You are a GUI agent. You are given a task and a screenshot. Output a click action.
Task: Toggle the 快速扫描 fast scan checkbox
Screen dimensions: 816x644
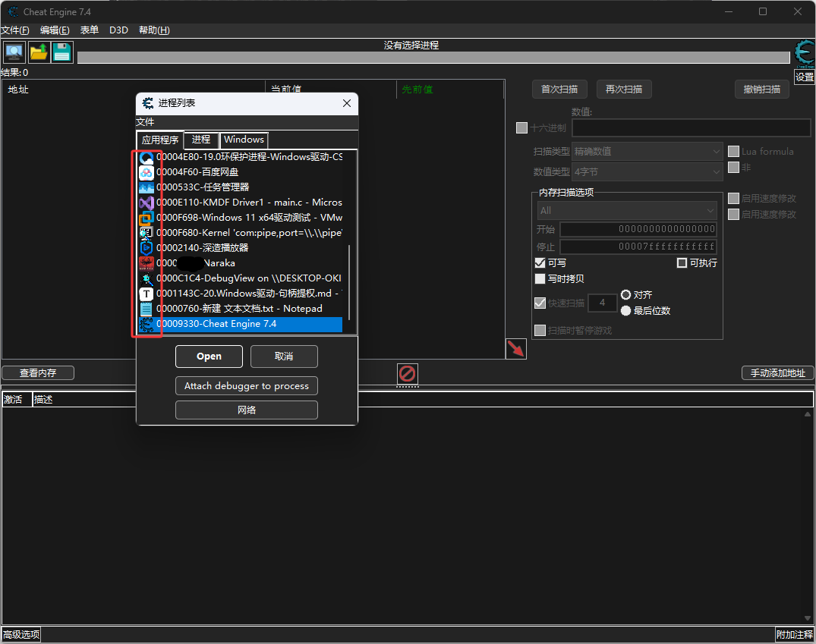(x=540, y=303)
